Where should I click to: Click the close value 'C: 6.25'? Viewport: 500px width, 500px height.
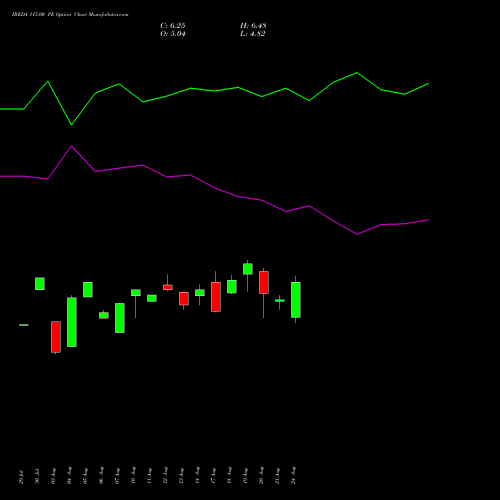[173, 26]
